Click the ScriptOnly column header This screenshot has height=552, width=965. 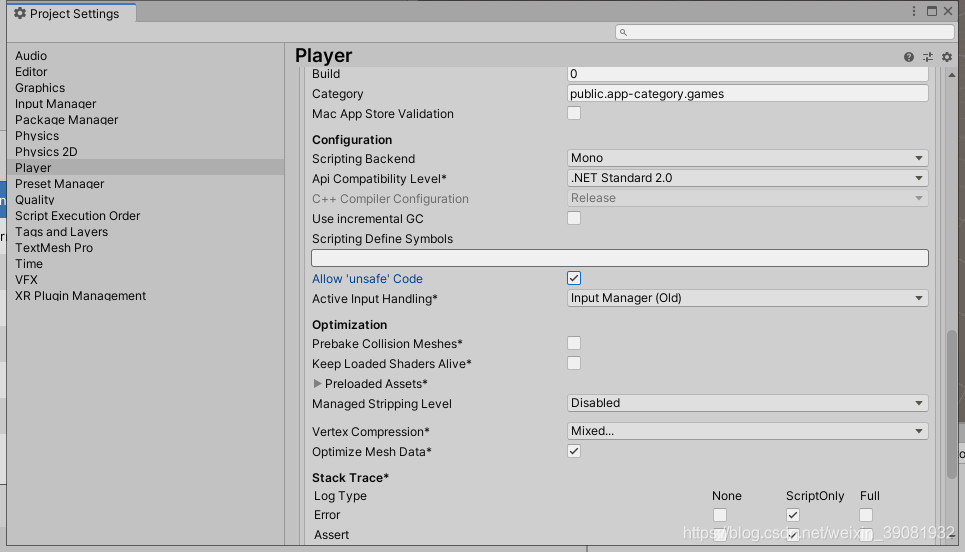tap(815, 496)
